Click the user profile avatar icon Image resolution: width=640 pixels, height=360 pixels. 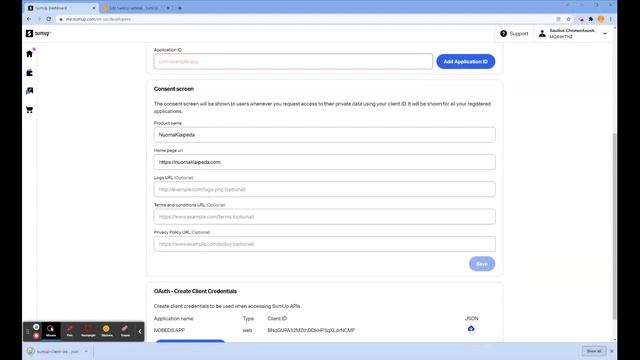[542, 33]
